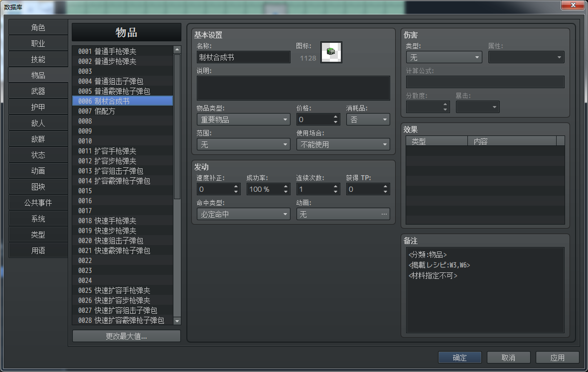Click the 类型 column header in 效果
The image size is (588, 372).
[x=437, y=141]
